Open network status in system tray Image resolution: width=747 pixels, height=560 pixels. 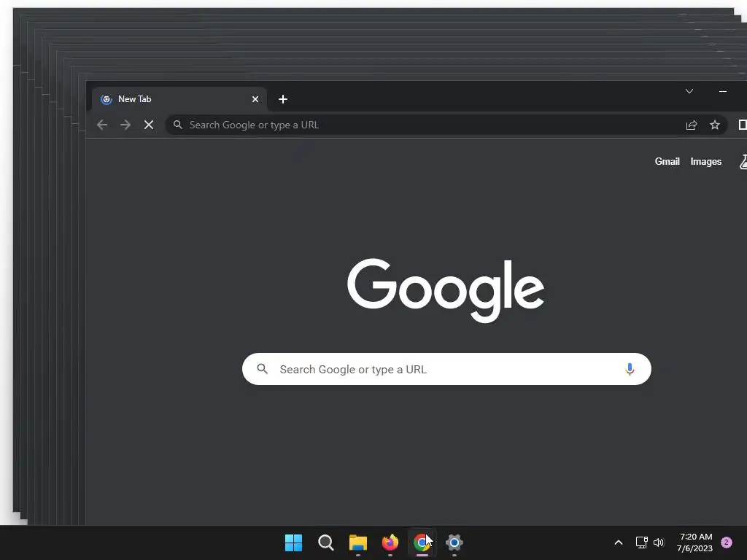pyautogui.click(x=641, y=542)
